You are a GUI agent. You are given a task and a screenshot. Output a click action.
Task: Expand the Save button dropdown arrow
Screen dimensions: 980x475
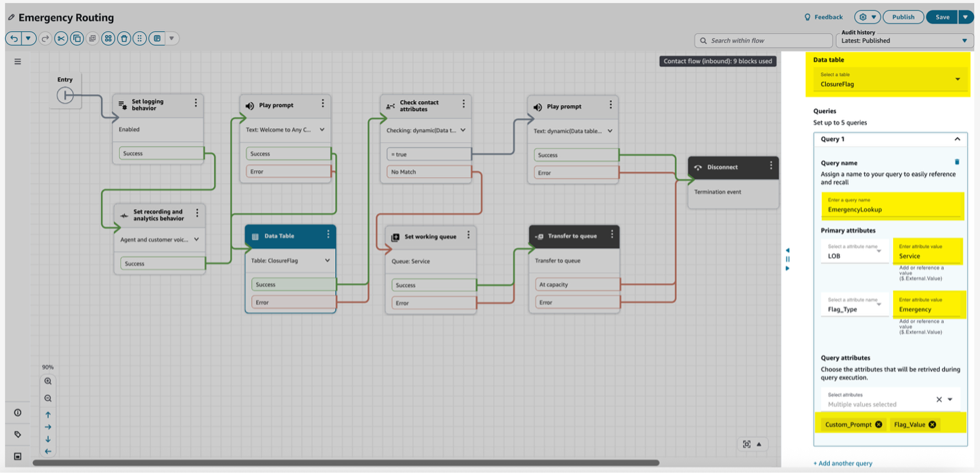966,17
